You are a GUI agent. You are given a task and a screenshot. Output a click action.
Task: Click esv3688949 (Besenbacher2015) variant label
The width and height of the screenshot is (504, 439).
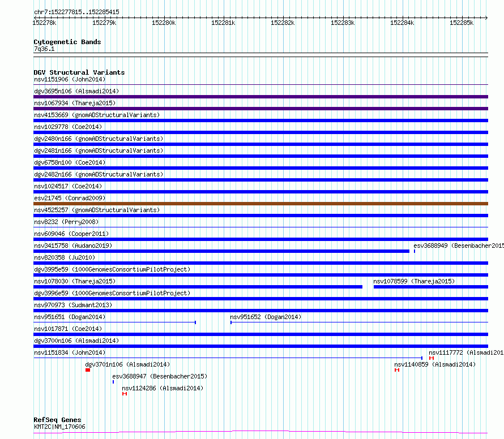459,246
